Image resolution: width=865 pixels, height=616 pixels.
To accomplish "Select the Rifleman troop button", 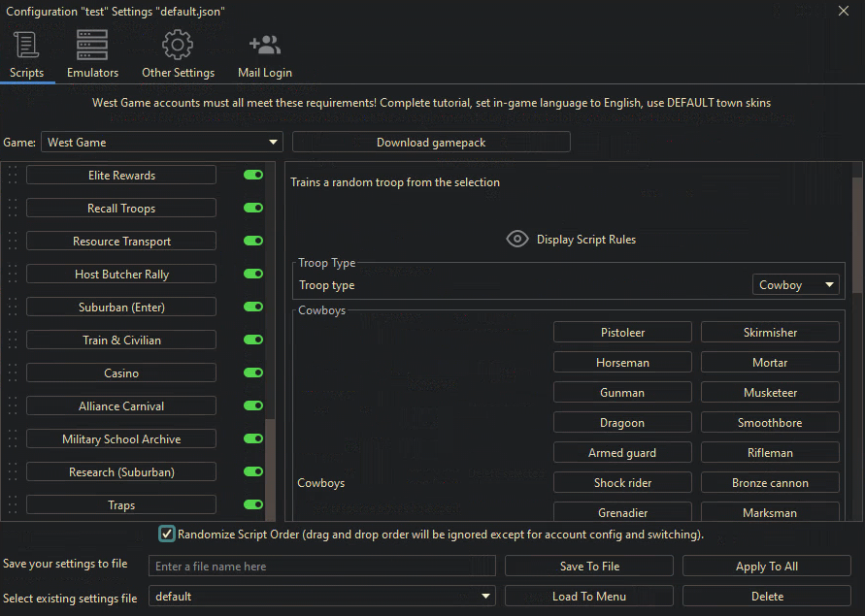I will click(x=770, y=453).
